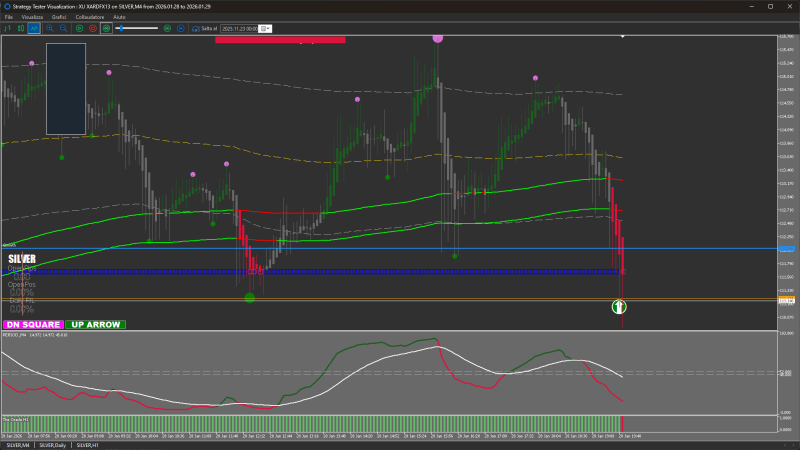This screenshot has height=450, width=800.
Task: Click the green icon right of the speed slider
Action: pos(167,29)
